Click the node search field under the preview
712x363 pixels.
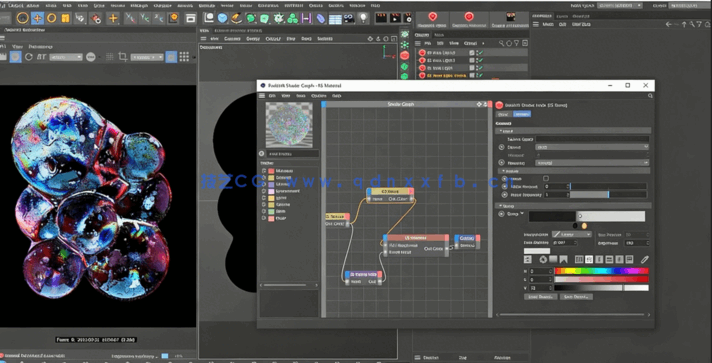pos(292,154)
